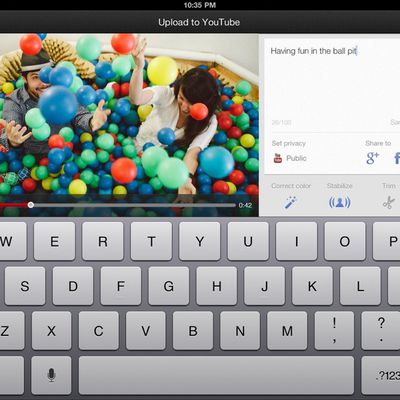Tap the J key
The width and height of the screenshot is (400, 400).
coord(265,286)
